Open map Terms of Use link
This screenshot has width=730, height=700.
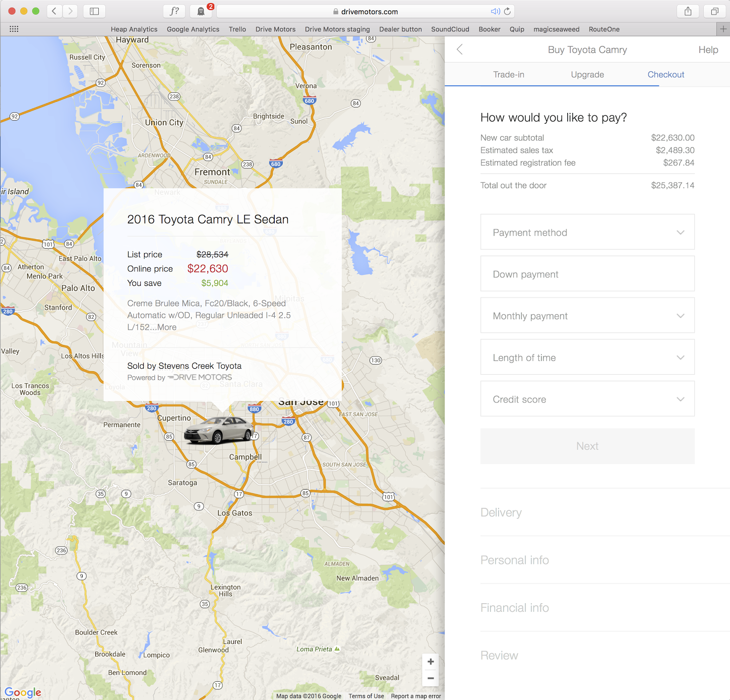(367, 696)
